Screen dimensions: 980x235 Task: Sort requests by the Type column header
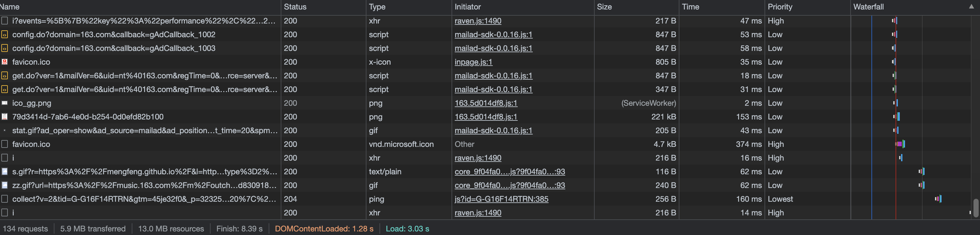(x=377, y=7)
